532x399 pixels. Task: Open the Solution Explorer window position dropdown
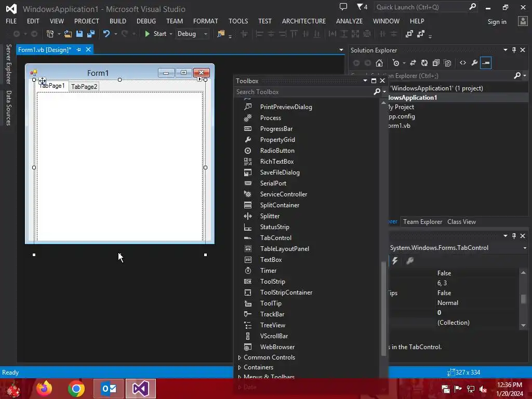[505, 50]
